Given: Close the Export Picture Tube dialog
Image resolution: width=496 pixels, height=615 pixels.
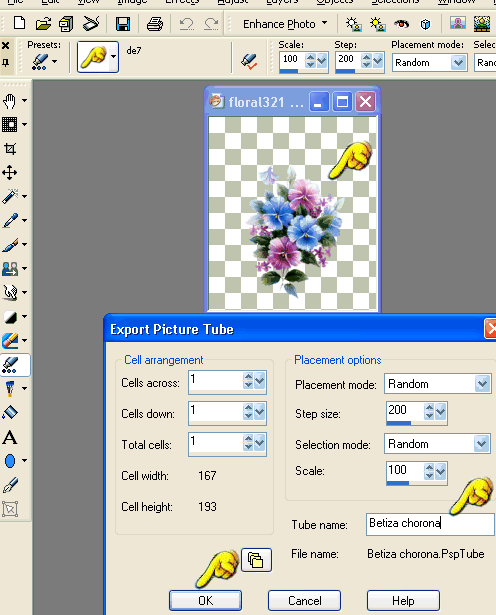Looking at the screenshot, I should 491,328.
